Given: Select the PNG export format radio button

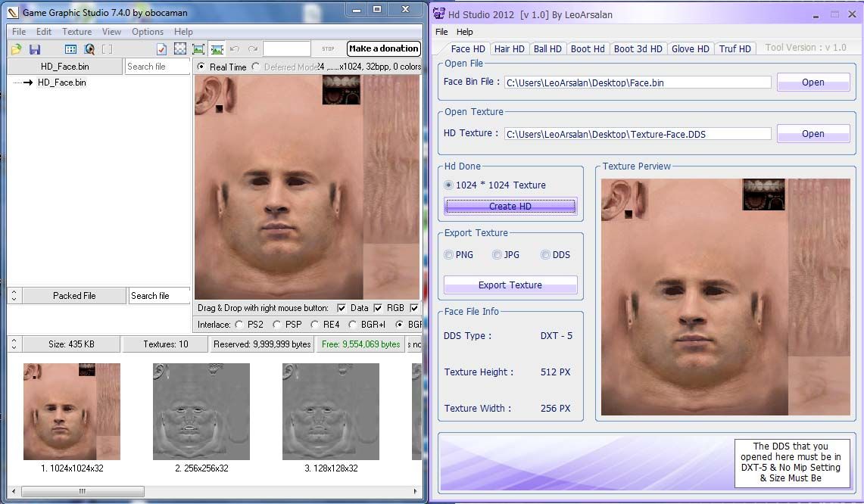Looking at the screenshot, I should click(x=449, y=255).
